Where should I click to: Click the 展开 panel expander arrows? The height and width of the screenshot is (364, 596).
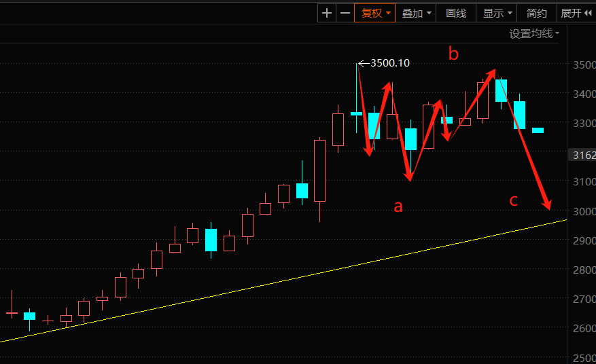click(588, 14)
